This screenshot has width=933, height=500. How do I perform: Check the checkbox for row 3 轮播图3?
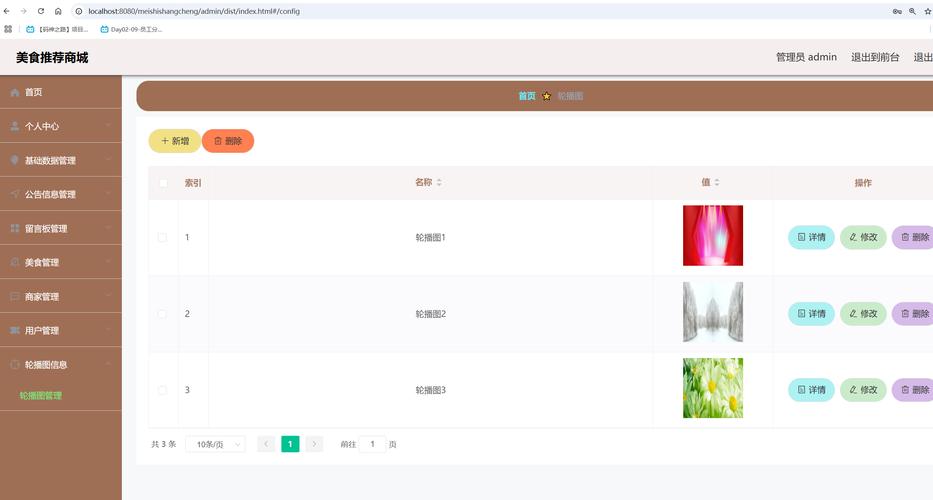click(162, 390)
